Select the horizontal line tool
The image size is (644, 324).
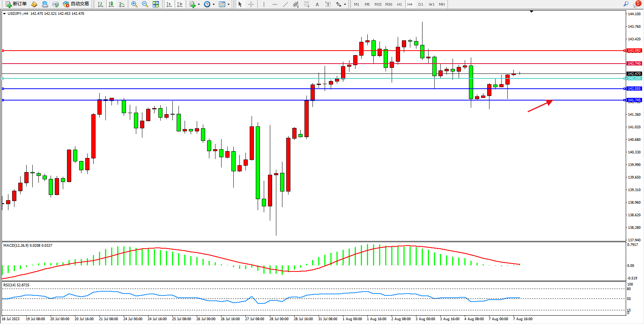click(275, 4)
